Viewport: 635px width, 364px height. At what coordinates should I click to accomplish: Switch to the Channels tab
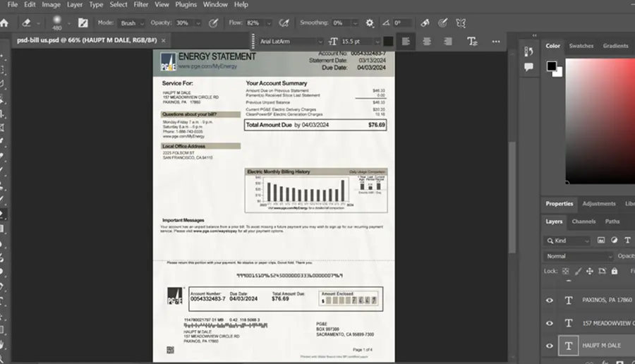tap(583, 222)
